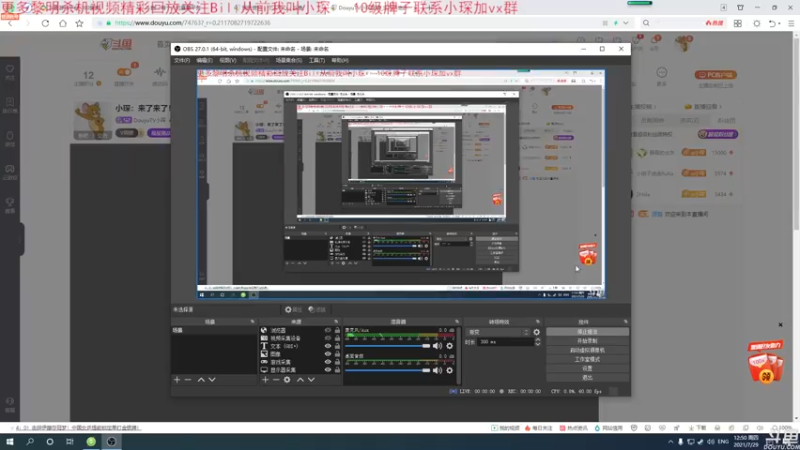Open Properties for the selected OBS source
This screenshot has height=450, width=800.
293,310
